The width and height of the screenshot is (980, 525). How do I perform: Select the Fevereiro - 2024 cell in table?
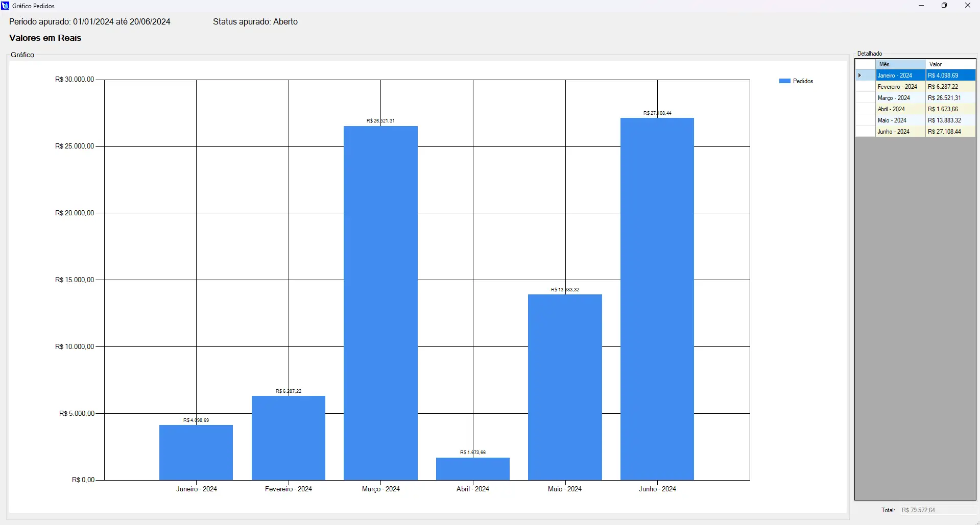coord(900,87)
